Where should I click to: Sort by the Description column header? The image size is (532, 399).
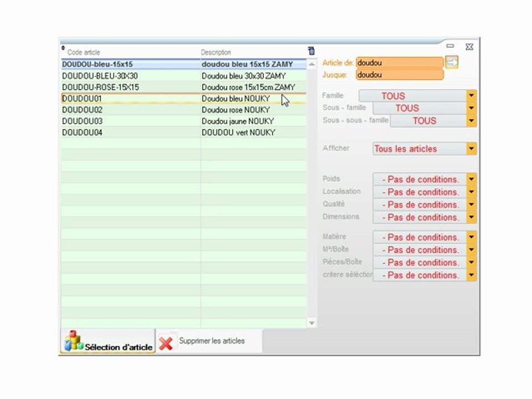coord(216,52)
